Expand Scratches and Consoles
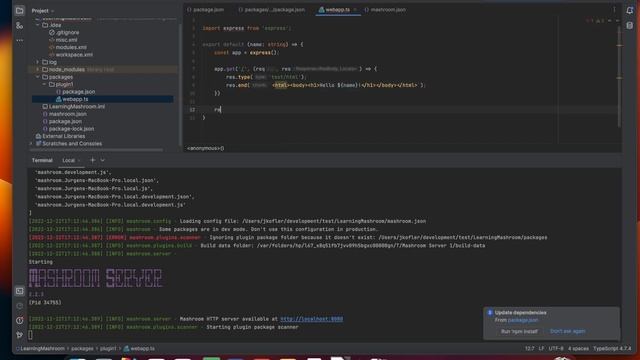Image resolution: width=640 pixels, height=360 pixels. [31, 144]
